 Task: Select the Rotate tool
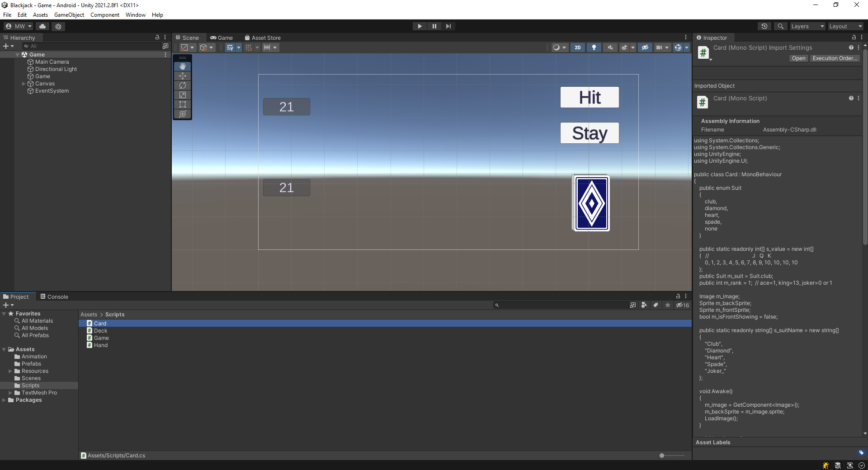182,85
